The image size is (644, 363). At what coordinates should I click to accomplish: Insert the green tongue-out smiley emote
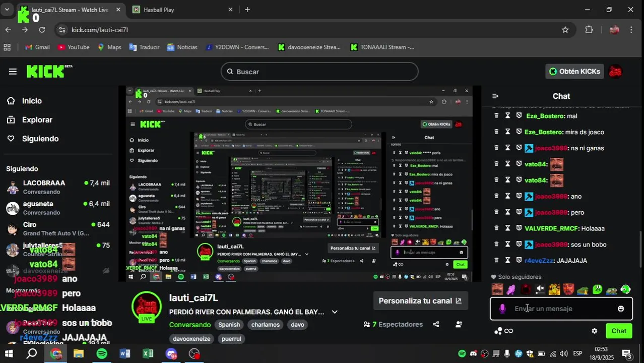tap(597, 289)
